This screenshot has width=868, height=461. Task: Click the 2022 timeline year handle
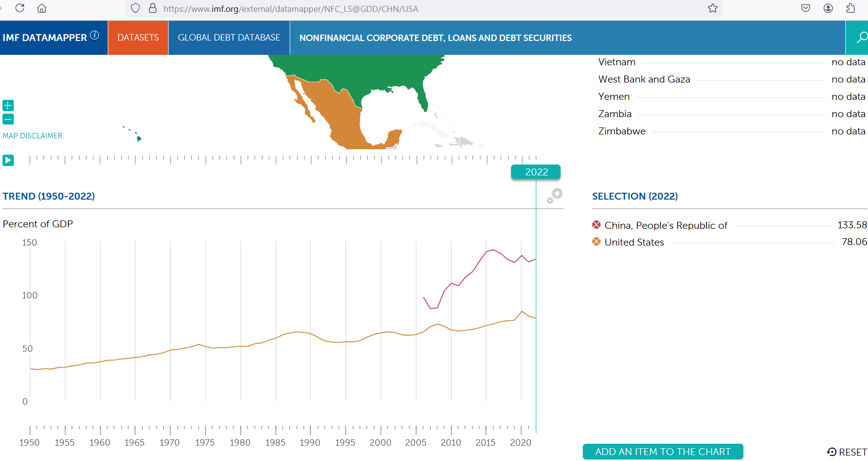536,172
